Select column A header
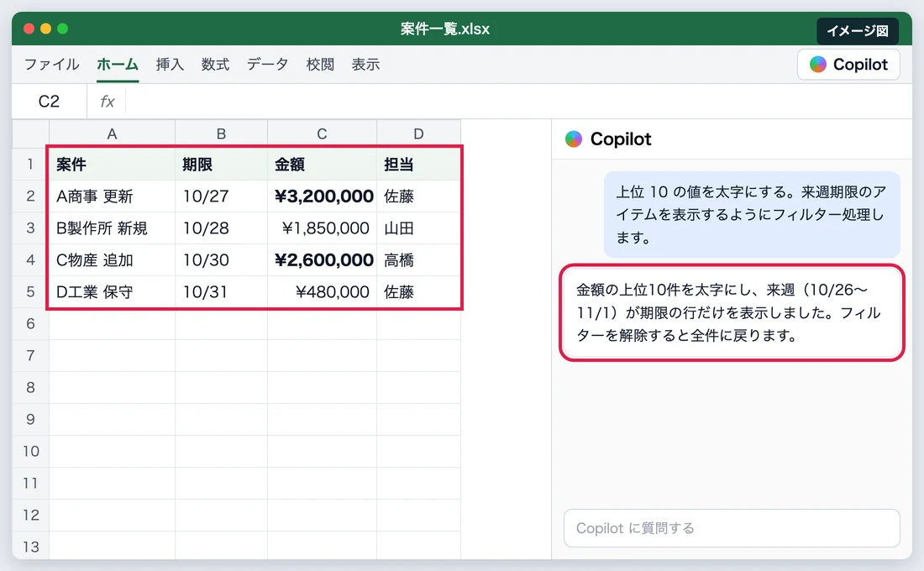This screenshot has height=571, width=924. click(112, 134)
